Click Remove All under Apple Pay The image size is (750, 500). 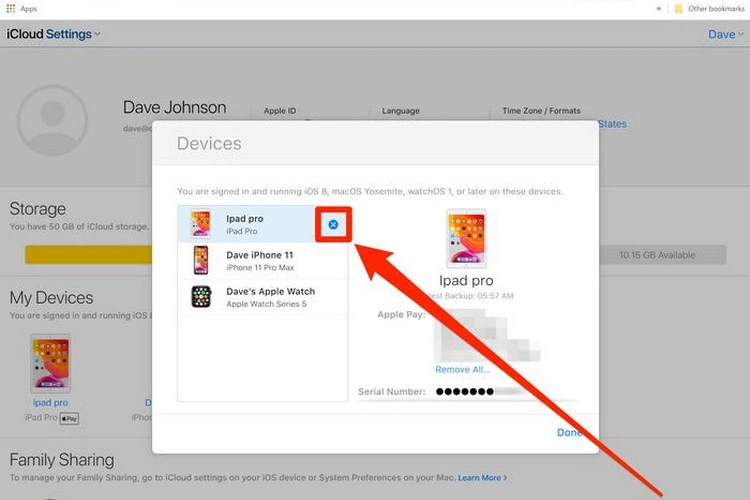[463, 369]
